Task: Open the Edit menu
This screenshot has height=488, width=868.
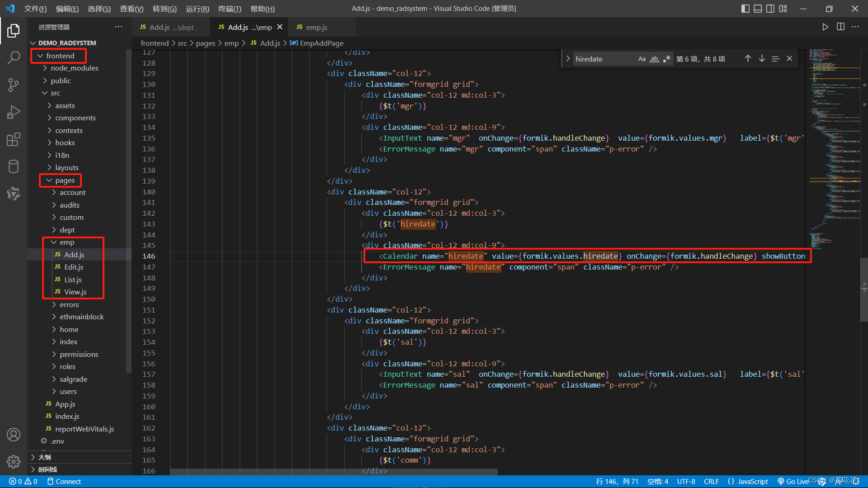Action: (67, 9)
